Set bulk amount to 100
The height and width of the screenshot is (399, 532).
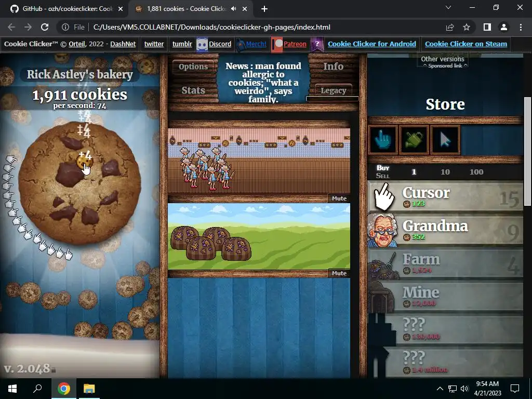click(476, 172)
